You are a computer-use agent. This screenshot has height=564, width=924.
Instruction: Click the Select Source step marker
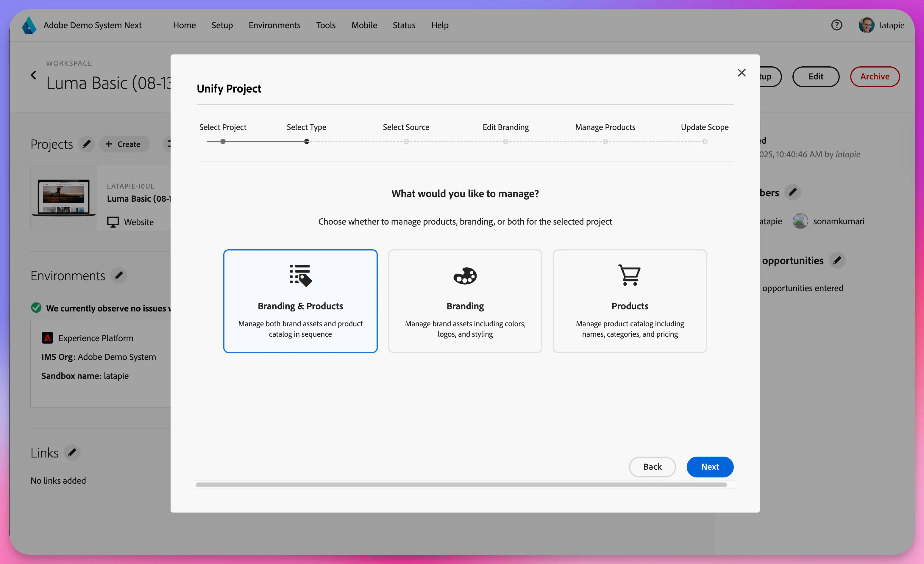coord(406,142)
